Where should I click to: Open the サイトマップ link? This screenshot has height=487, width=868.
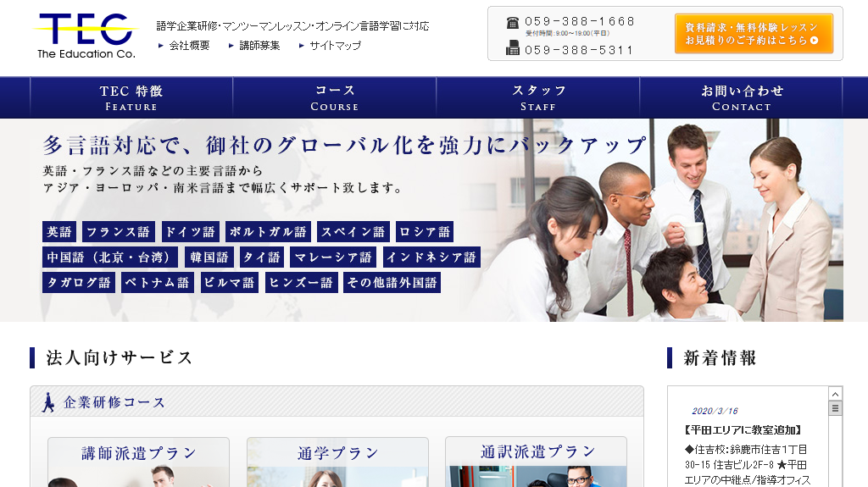point(335,46)
